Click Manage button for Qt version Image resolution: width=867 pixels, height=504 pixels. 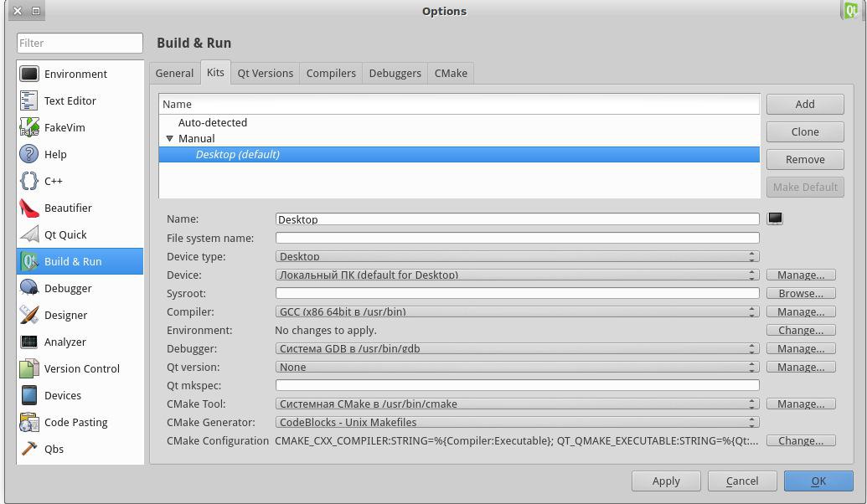tap(801, 367)
